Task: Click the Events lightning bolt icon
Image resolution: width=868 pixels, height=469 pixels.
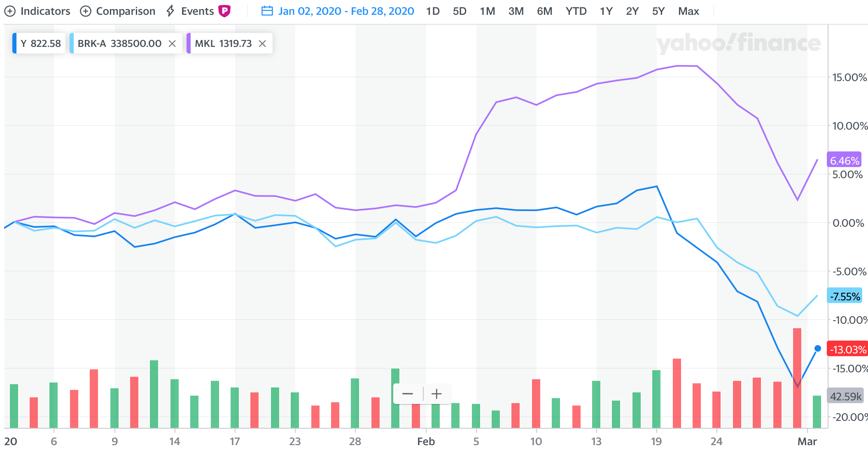Action: (170, 11)
